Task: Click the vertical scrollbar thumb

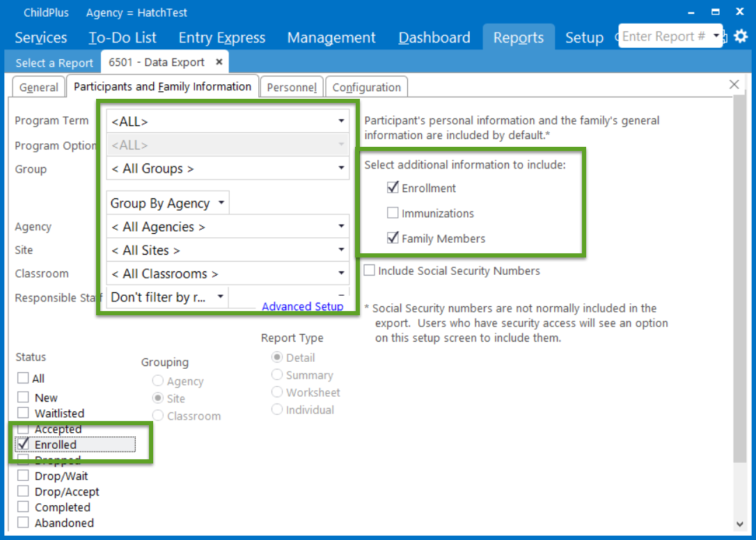Action: 740,278
